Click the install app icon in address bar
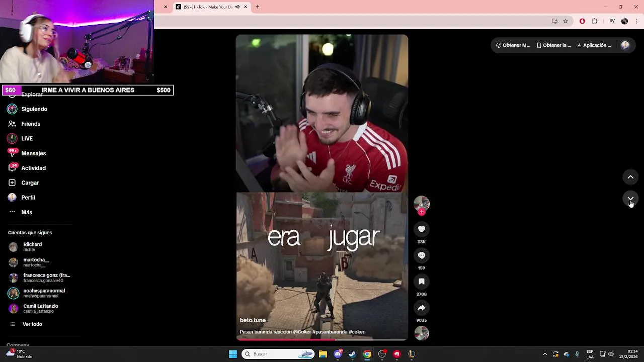 point(554,21)
